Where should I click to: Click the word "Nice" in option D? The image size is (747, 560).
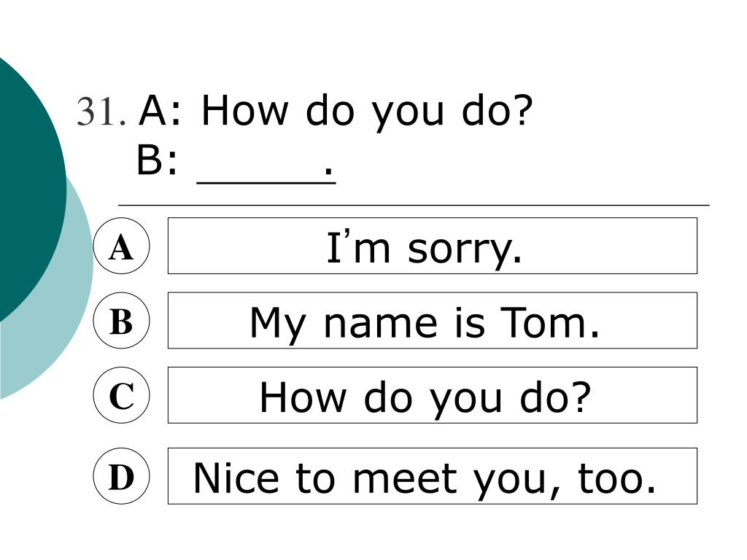click(x=236, y=478)
